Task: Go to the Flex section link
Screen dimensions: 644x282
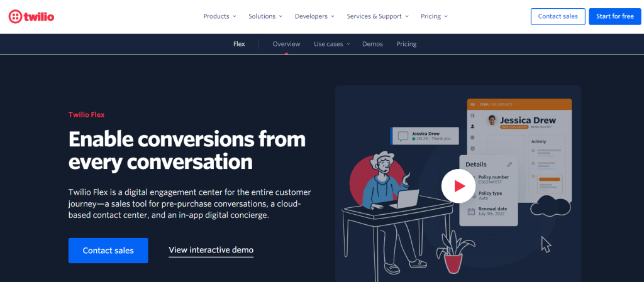Action: pyautogui.click(x=239, y=44)
